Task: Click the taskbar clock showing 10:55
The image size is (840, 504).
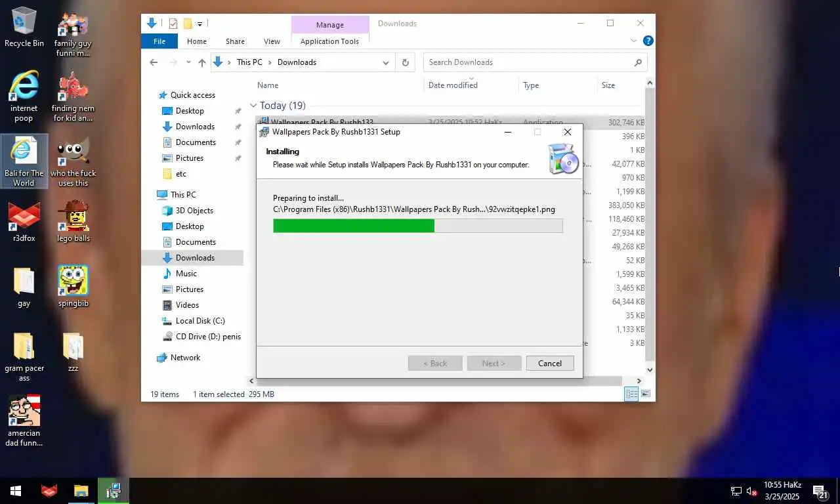Action: point(782,491)
